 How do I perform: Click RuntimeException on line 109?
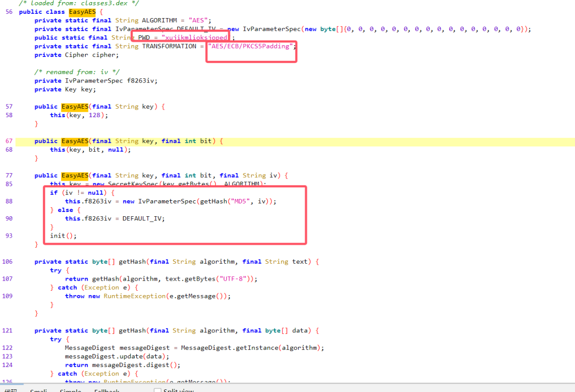tap(135, 296)
